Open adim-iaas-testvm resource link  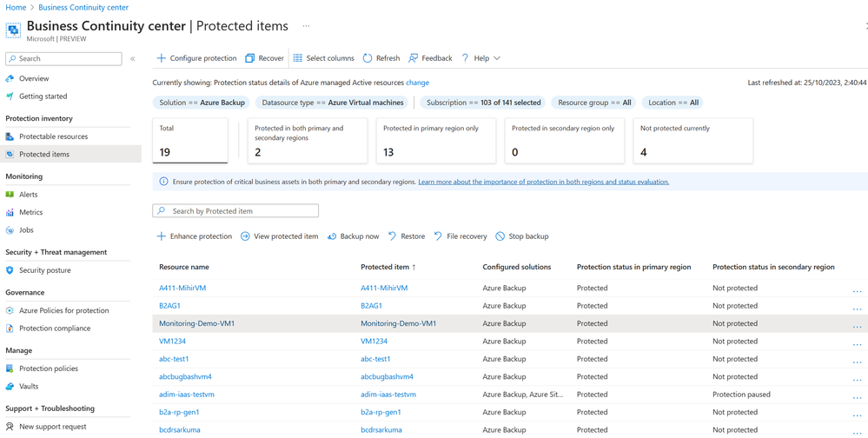[187, 395]
